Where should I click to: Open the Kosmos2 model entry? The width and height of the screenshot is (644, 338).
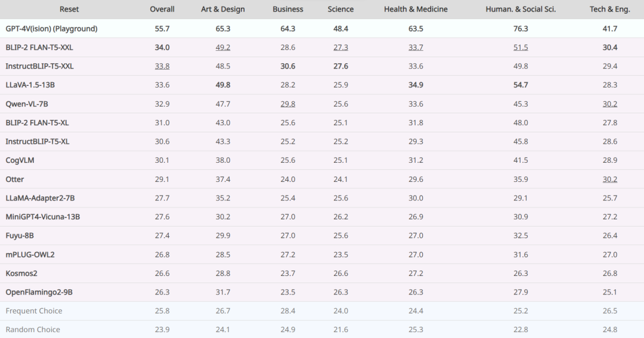21,273
